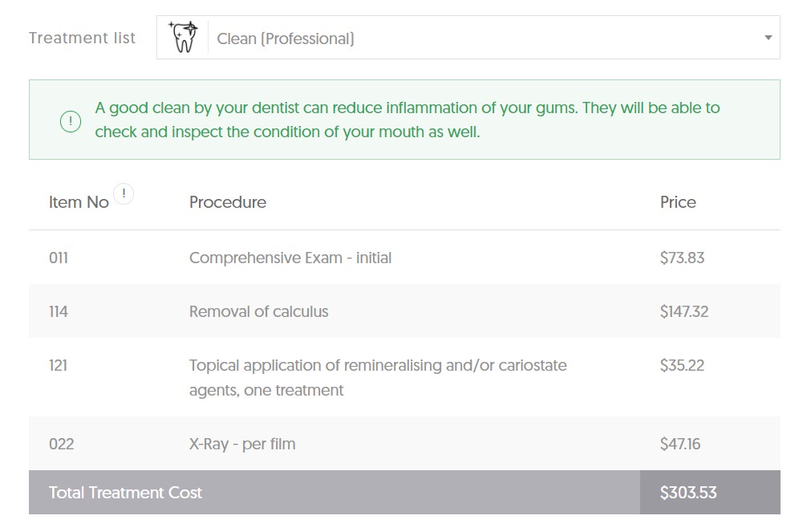Click the Price column header
807x532 pixels.
tap(678, 202)
